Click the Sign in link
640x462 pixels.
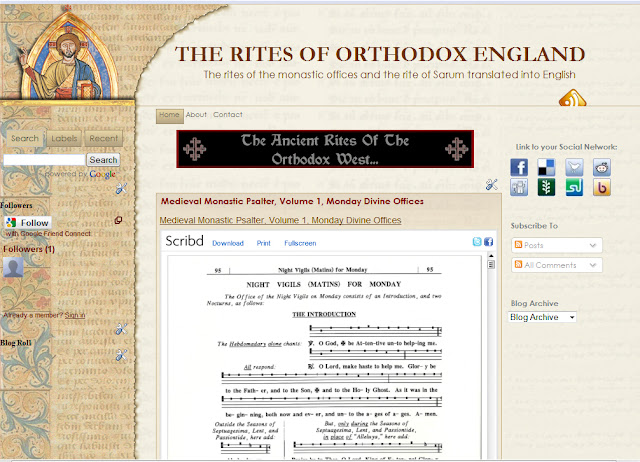tap(75, 315)
